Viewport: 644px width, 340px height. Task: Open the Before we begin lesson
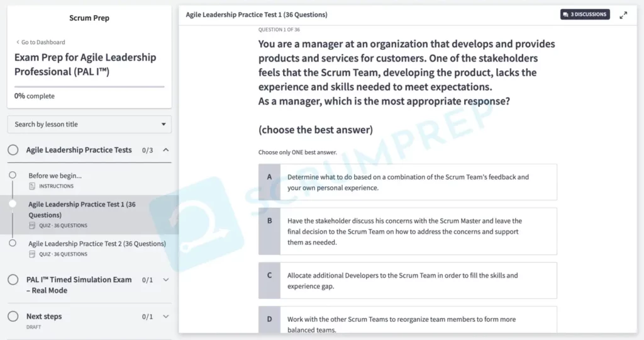click(x=55, y=176)
